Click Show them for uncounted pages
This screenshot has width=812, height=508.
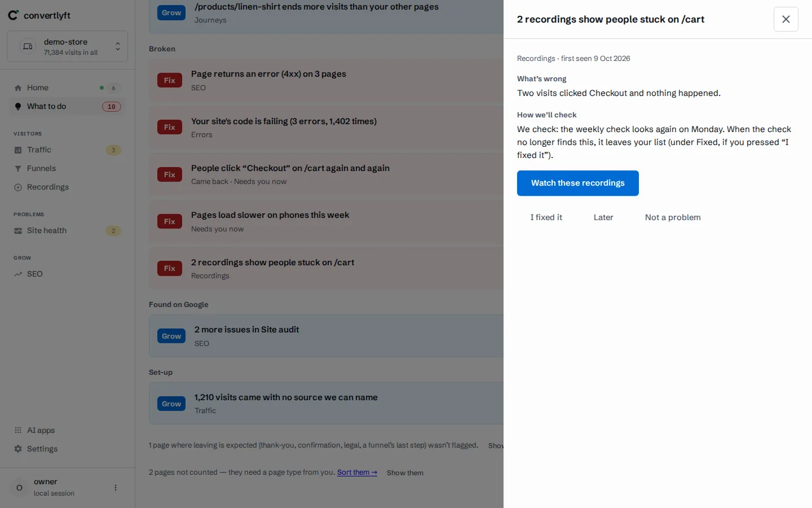pyautogui.click(x=405, y=473)
